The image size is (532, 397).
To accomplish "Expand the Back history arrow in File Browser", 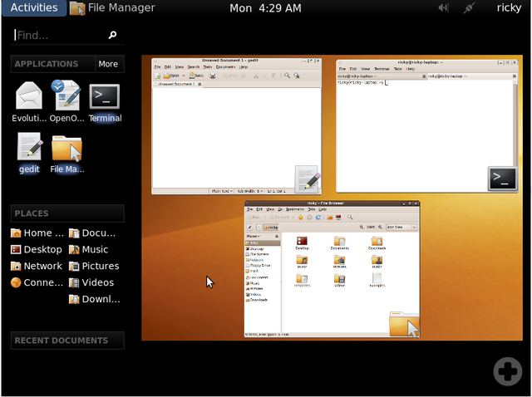I will [264, 218].
